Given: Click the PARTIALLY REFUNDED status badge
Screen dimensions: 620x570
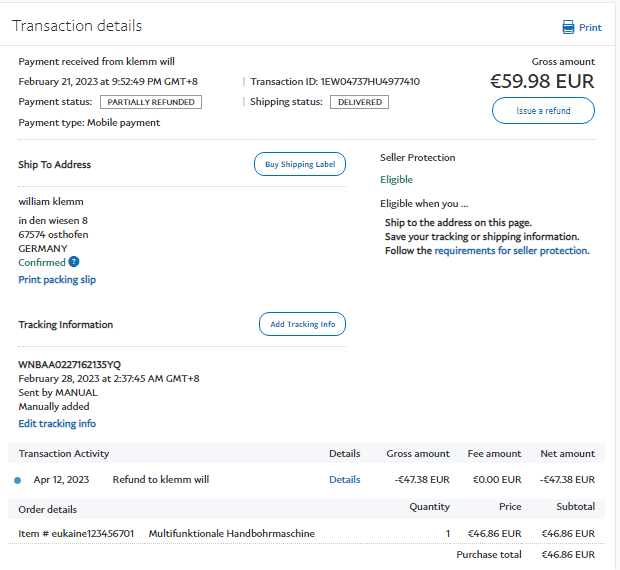Looking at the screenshot, I should click(151, 102).
